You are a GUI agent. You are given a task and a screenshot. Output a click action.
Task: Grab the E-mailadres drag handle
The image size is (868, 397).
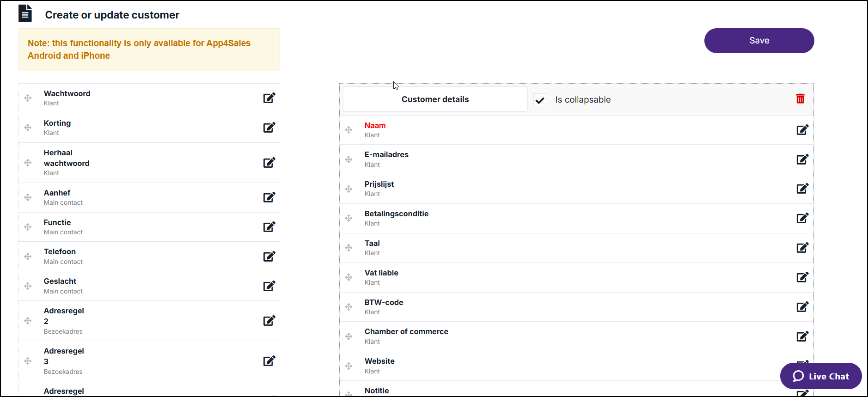pos(348,159)
